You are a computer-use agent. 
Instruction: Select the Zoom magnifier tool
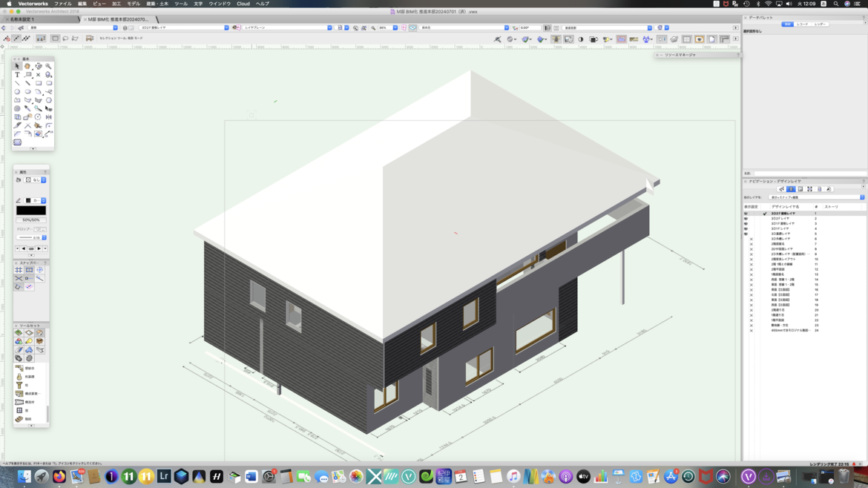[x=48, y=66]
